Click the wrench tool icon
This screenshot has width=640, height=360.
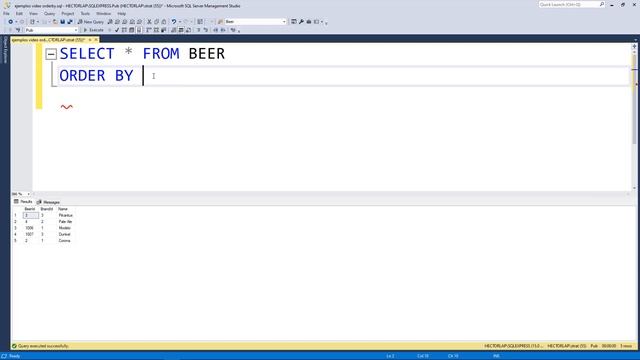click(301, 22)
